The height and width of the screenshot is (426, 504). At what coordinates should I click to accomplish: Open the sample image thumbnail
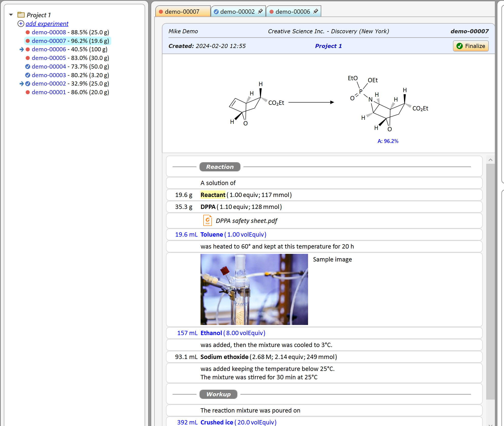(254, 289)
